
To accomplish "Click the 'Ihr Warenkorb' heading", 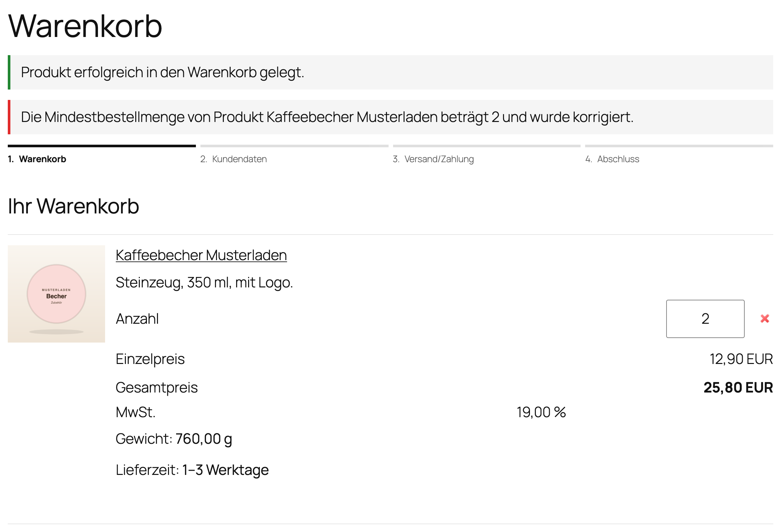I will (73, 206).
